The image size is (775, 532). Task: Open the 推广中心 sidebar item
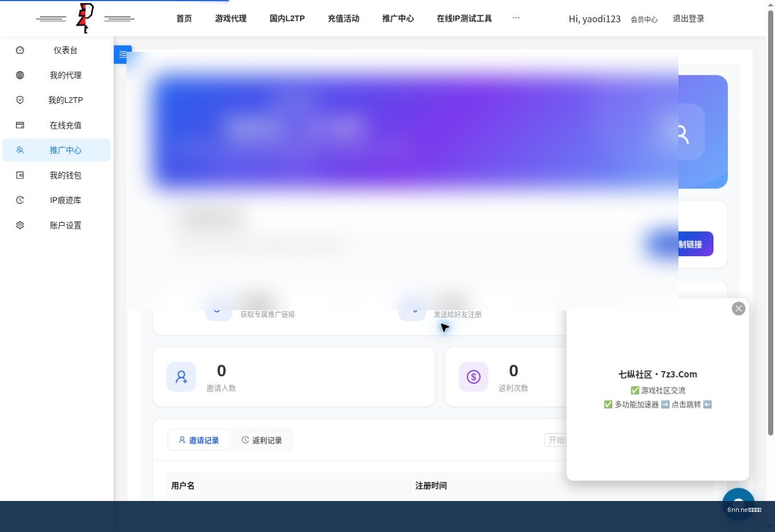(x=56, y=150)
